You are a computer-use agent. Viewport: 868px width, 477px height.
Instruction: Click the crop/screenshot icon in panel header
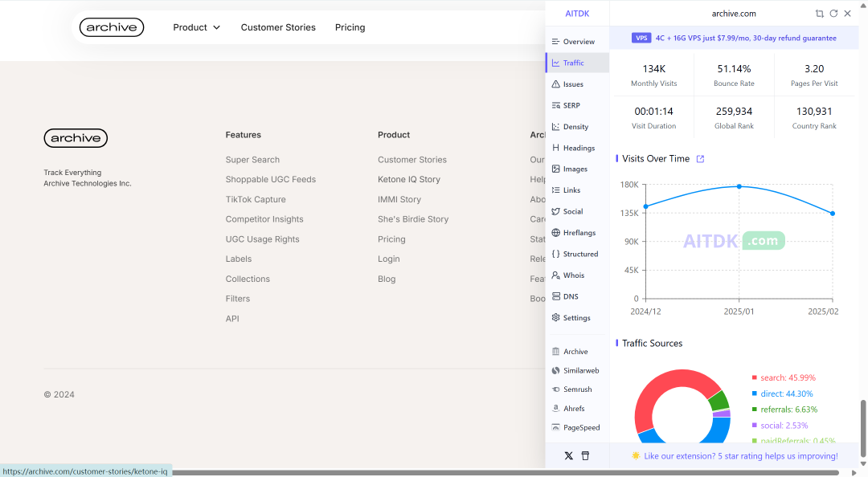pyautogui.click(x=819, y=14)
